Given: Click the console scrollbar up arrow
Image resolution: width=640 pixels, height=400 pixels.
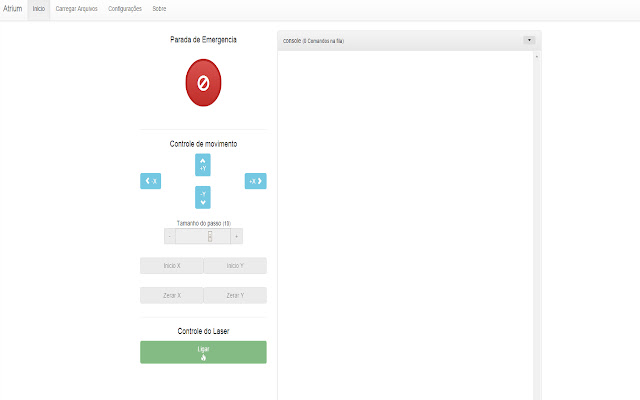Looking at the screenshot, I should point(537,57).
